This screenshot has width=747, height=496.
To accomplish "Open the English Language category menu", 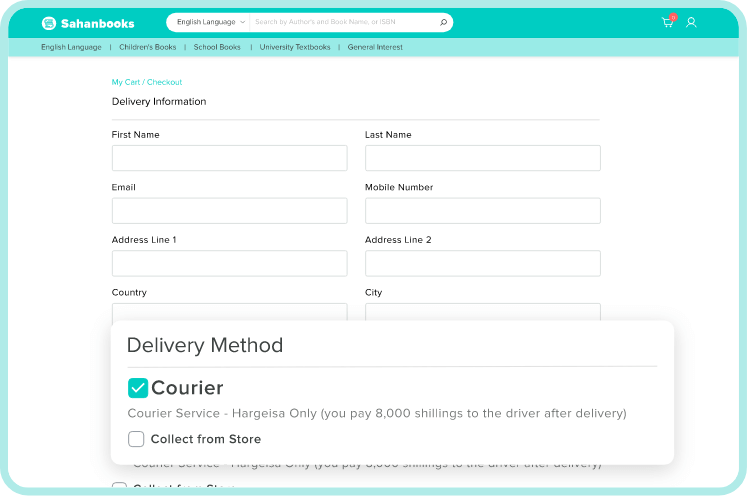I will click(x=71, y=47).
